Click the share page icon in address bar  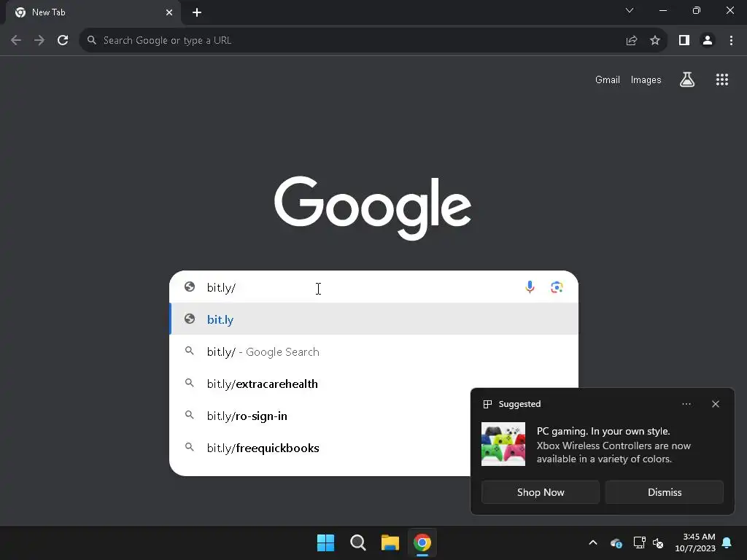tap(632, 41)
